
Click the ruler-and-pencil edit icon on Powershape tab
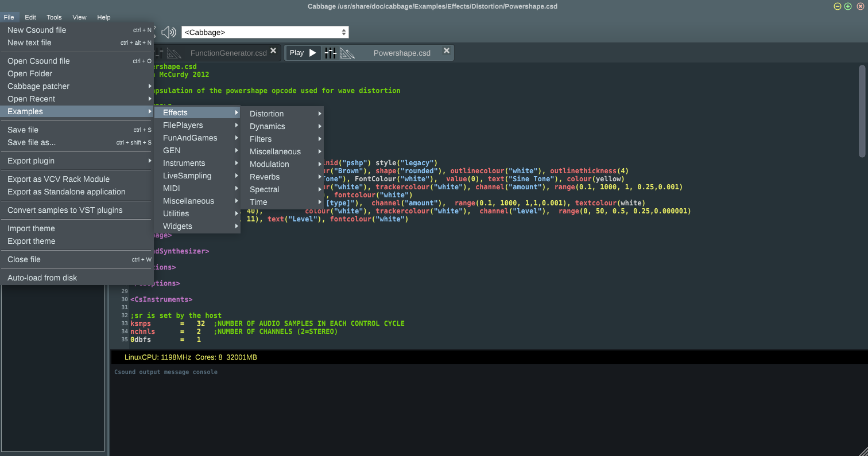(347, 53)
